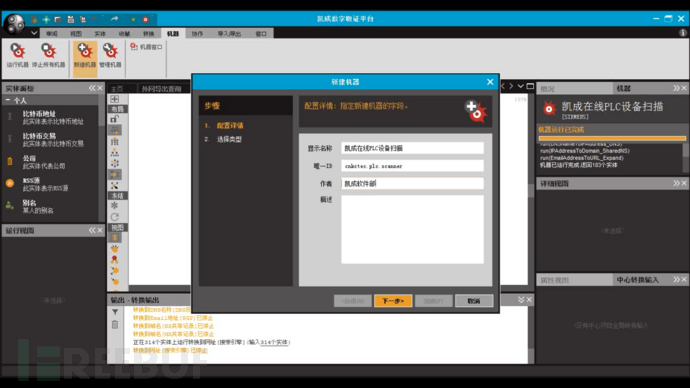This screenshot has width=690, height=388.
Task: Open the 转换 ribbon tab
Action: tap(148, 33)
